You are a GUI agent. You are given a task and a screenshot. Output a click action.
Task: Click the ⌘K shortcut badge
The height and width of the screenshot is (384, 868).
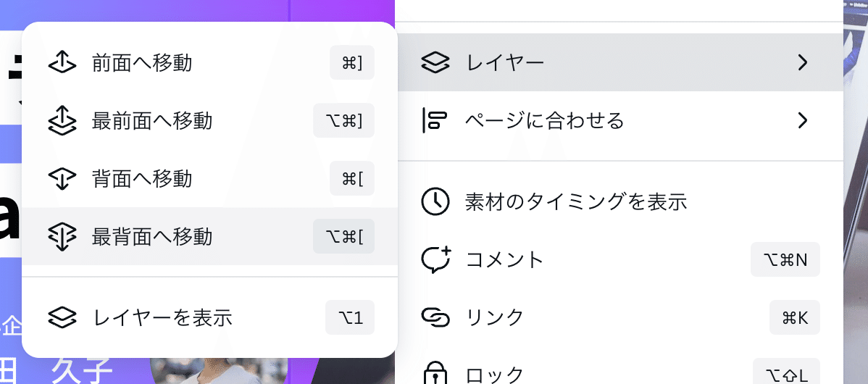pos(795,317)
